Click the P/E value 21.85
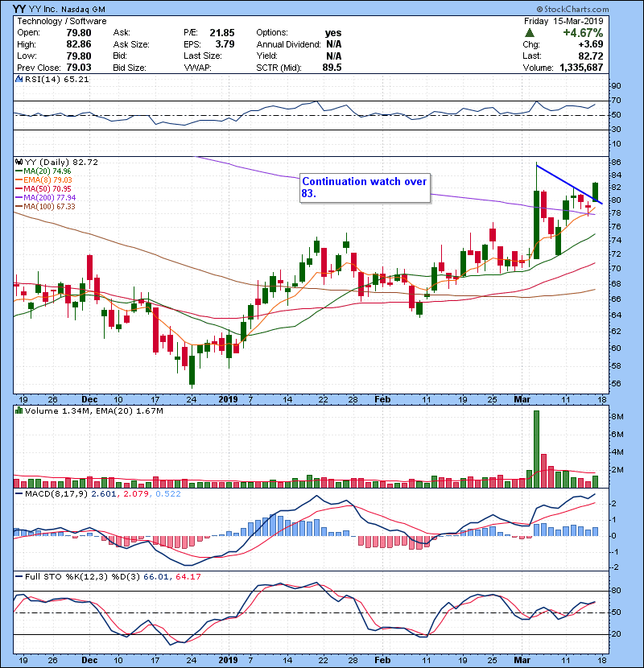This screenshot has width=644, height=668. pos(221,33)
